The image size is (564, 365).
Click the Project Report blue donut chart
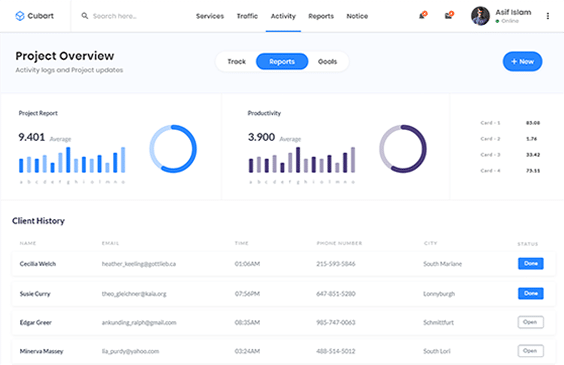(x=173, y=149)
